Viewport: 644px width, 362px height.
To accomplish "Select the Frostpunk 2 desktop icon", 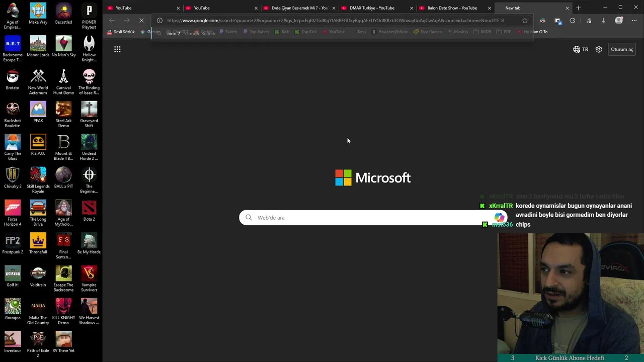I will coord(13,243).
